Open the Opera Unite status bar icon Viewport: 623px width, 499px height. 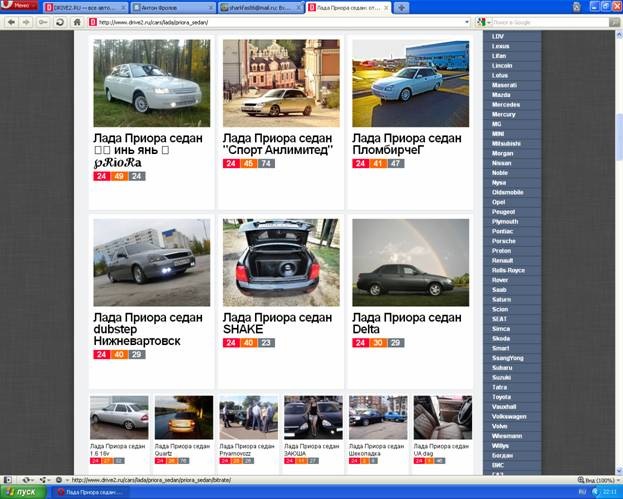[43, 480]
